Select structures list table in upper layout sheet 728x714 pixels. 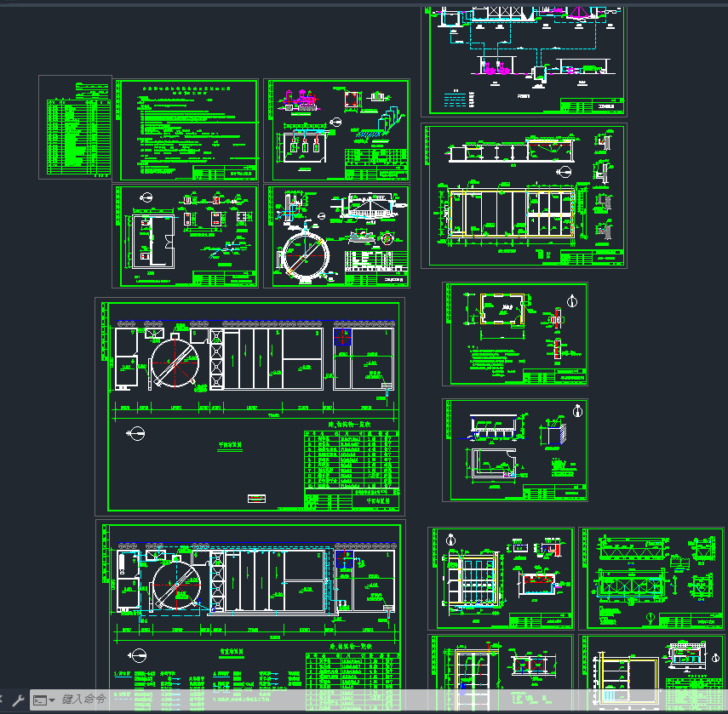tap(352, 459)
